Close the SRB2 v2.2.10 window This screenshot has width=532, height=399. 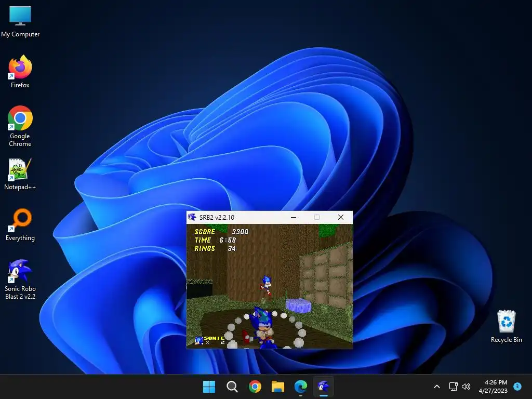pyautogui.click(x=341, y=217)
